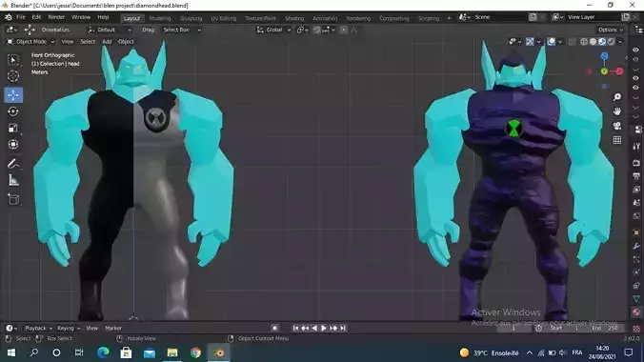
Task: Open the viewport Add menu
Action: tap(107, 42)
